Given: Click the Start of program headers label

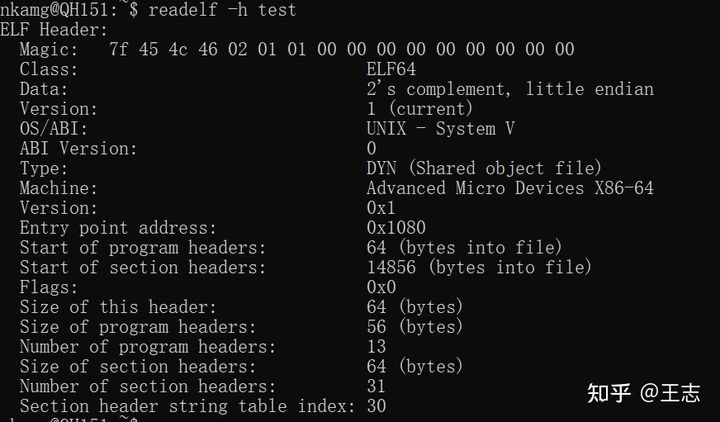Looking at the screenshot, I should (143, 248).
